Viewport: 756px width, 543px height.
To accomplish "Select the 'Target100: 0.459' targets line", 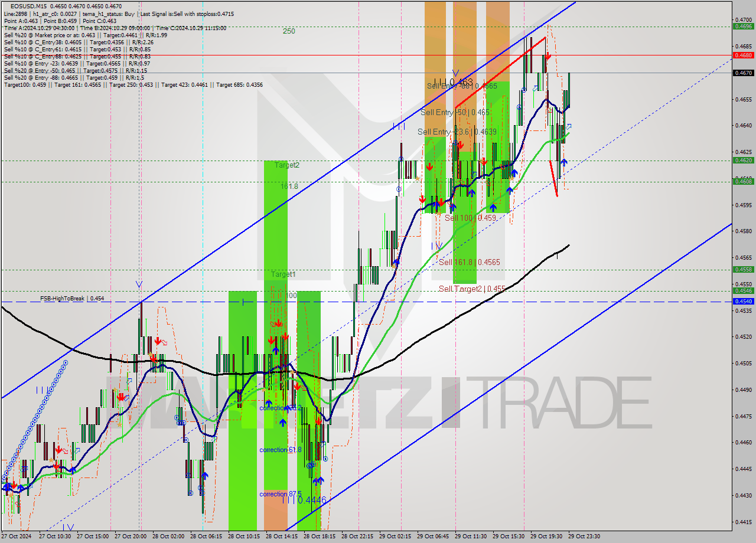I will click(133, 85).
